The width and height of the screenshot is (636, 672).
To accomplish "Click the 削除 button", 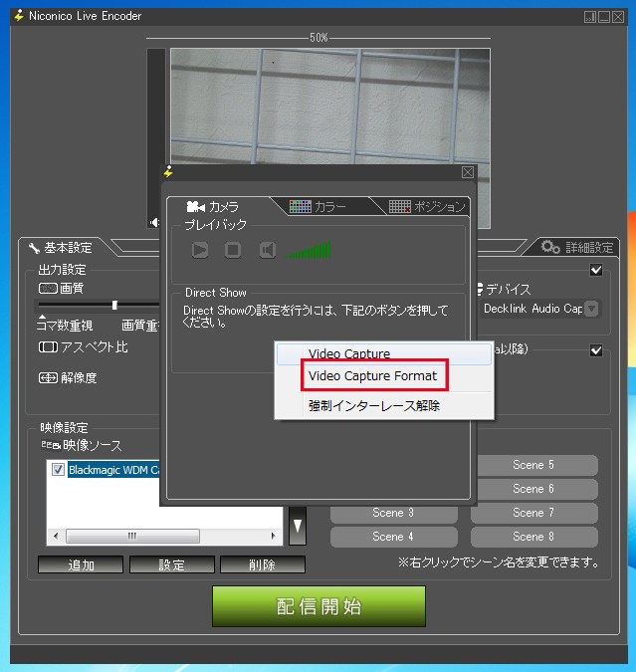I will [x=263, y=564].
